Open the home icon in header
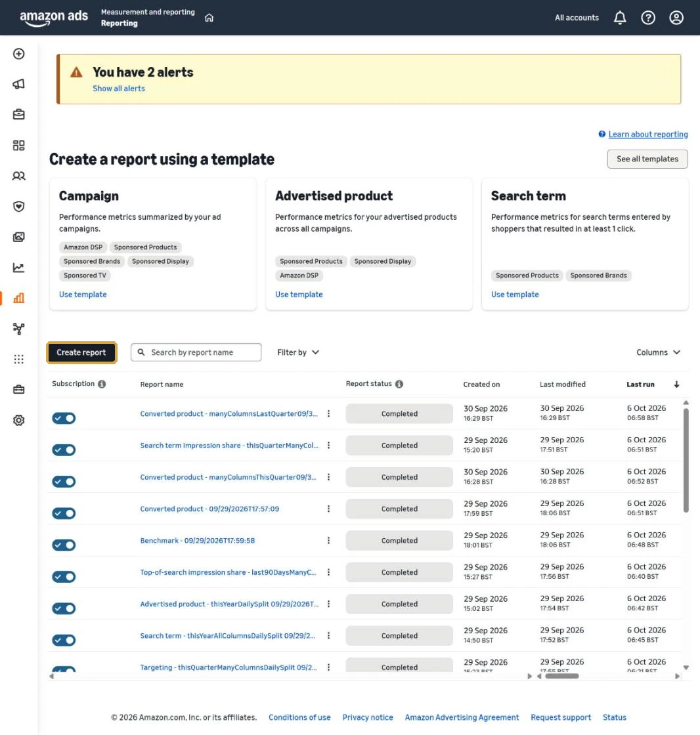The image size is (700, 735). tap(209, 18)
